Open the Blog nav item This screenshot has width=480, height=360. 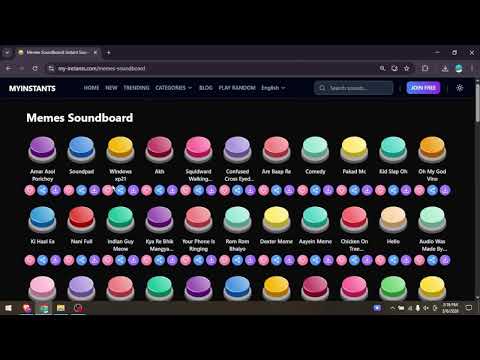point(206,88)
